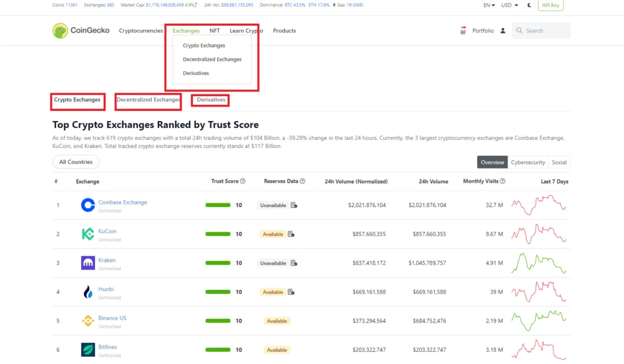Screen dimensions: 624x364
Task: Toggle dark mode with the moon icon
Action: (x=529, y=5)
